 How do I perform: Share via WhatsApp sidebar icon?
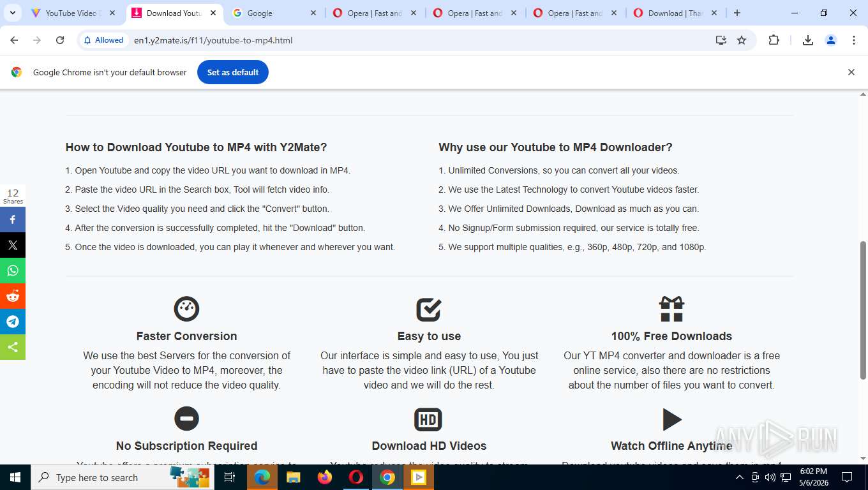coord(13,271)
